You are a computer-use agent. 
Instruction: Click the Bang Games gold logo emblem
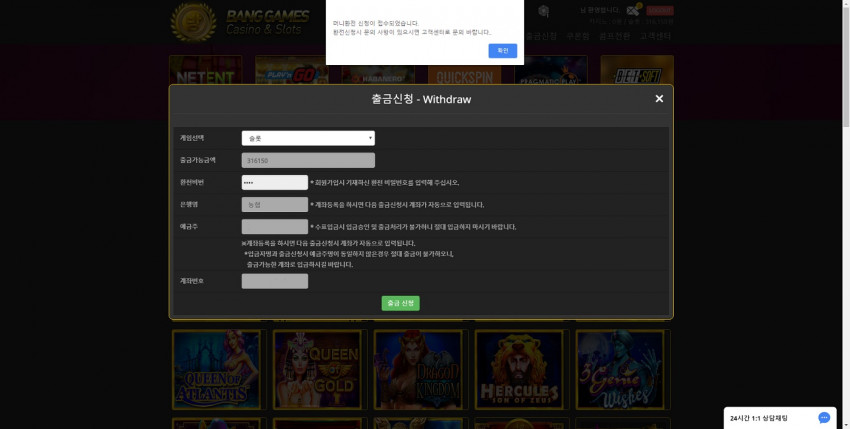(193, 22)
